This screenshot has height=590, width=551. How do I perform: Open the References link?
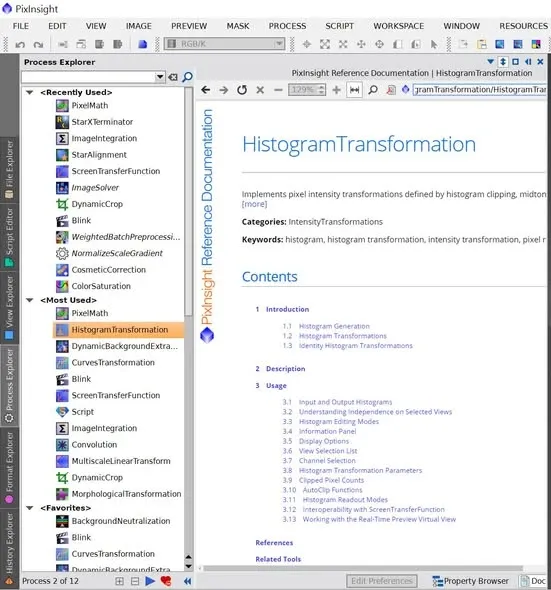274,543
